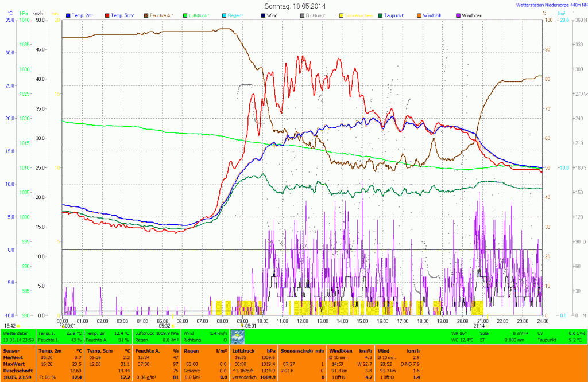This screenshot has height=382, width=588.
Task: Click the red Temp. 5cm legend square
Action: point(107,14)
